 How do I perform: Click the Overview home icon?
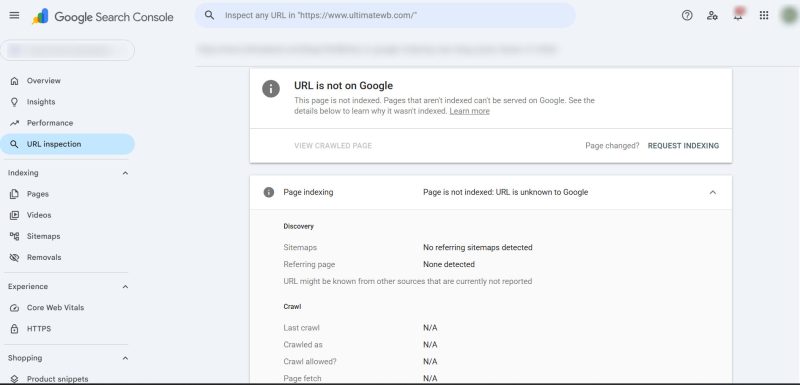coord(14,81)
